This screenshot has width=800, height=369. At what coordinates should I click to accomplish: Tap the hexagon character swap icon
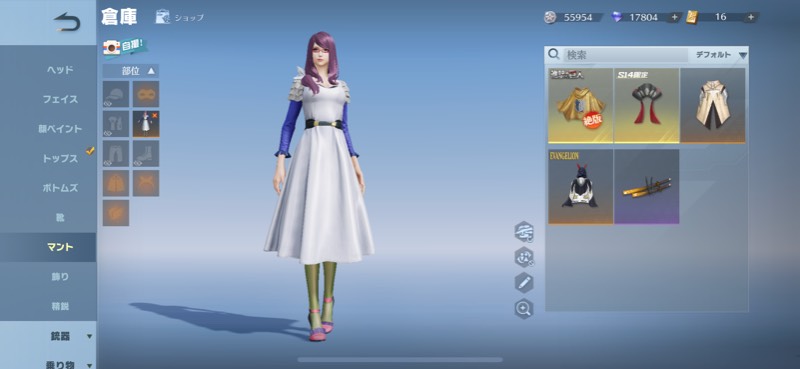coord(524,257)
